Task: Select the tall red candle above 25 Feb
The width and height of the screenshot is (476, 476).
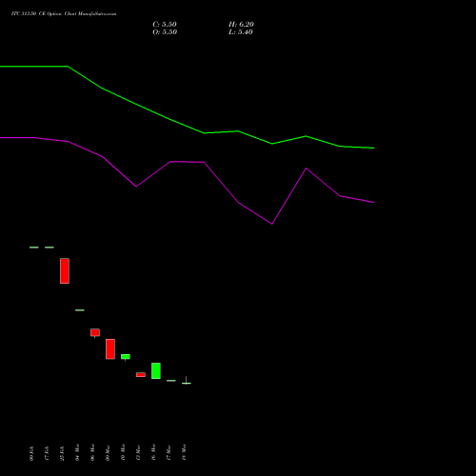Action: click(65, 270)
